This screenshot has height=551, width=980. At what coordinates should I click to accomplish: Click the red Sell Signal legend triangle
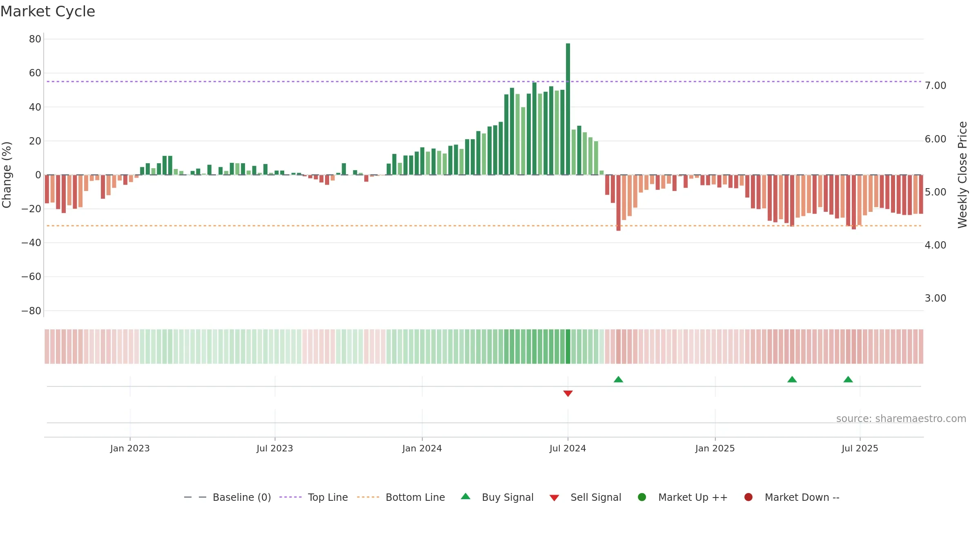coord(554,498)
